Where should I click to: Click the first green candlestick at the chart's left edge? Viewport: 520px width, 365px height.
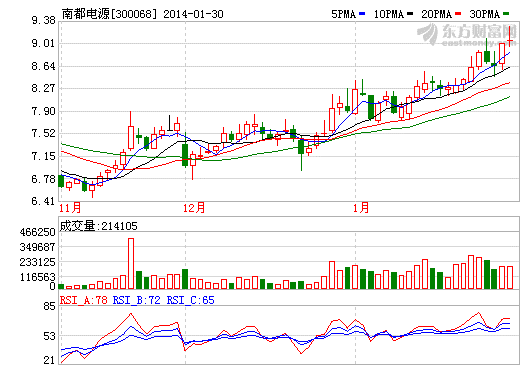click(61, 181)
